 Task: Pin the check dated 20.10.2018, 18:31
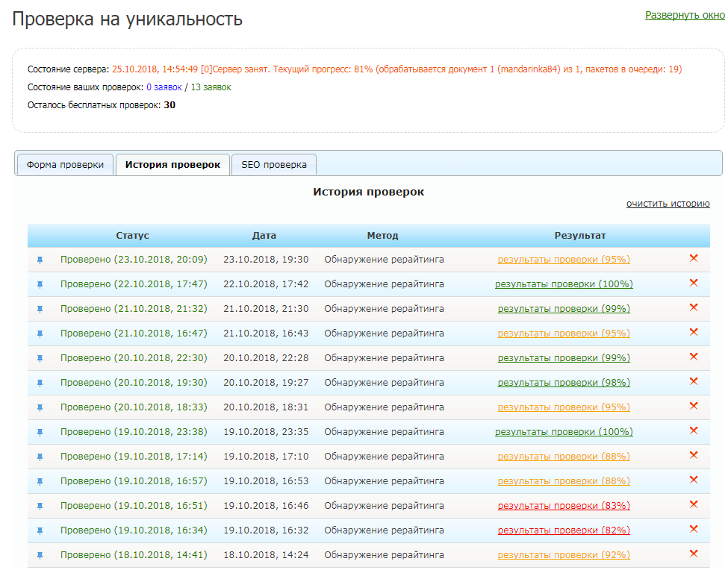40,407
